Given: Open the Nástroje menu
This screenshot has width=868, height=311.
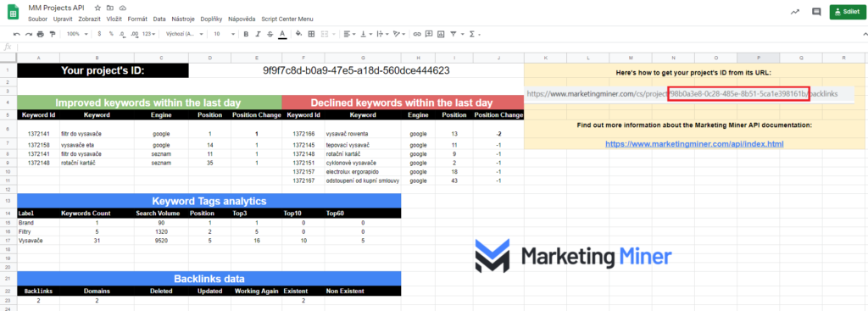Looking at the screenshot, I should pyautogui.click(x=183, y=19).
